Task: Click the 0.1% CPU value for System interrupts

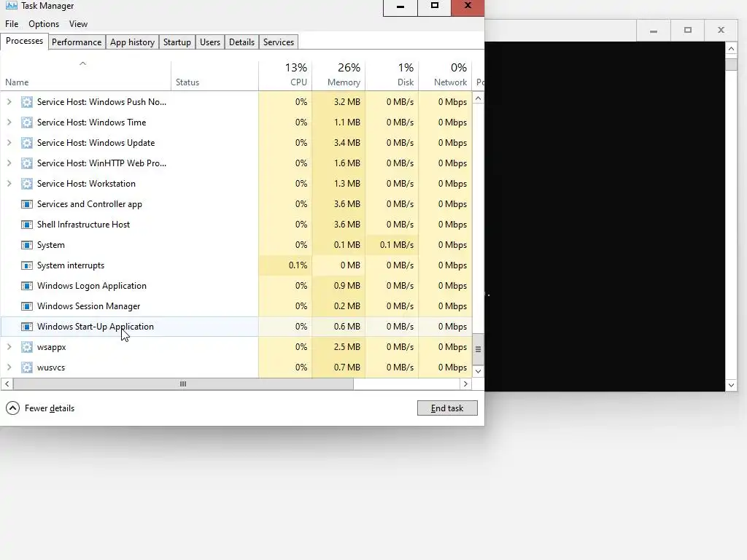Action: [x=298, y=265]
